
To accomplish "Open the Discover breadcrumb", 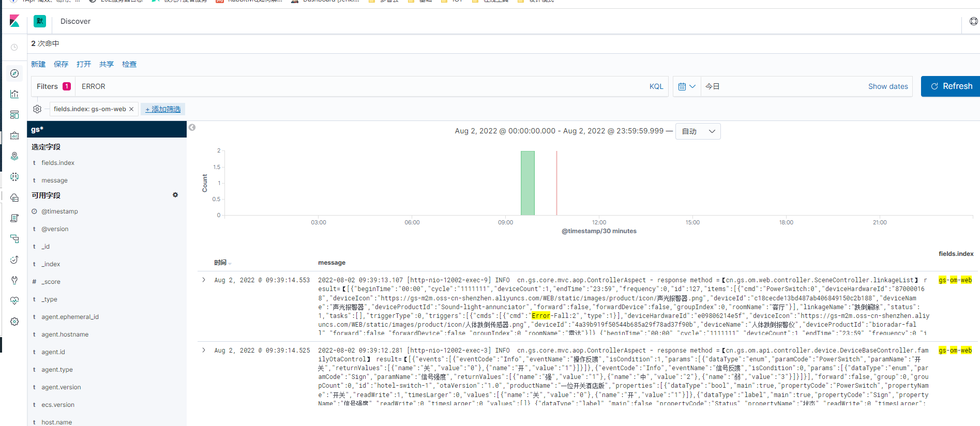I will (76, 21).
